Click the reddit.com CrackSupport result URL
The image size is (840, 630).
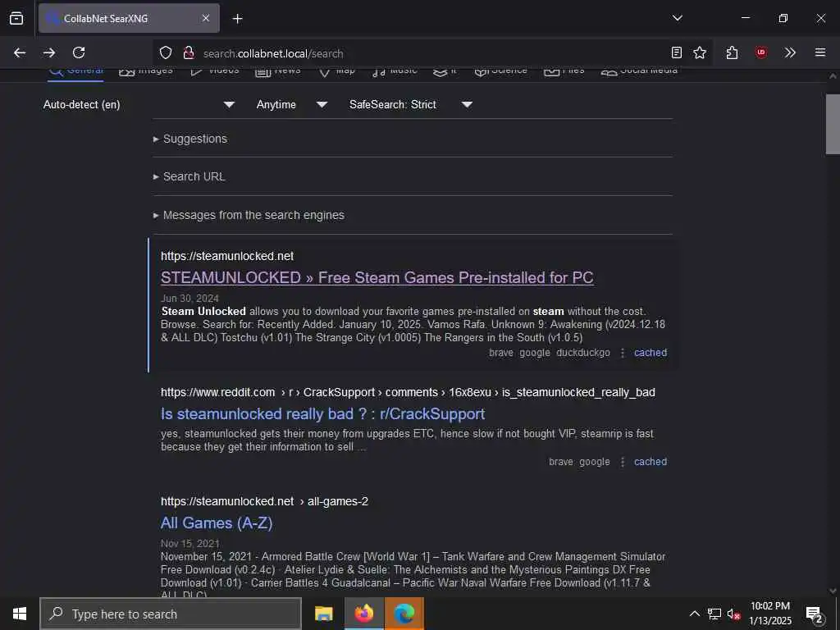(x=408, y=392)
